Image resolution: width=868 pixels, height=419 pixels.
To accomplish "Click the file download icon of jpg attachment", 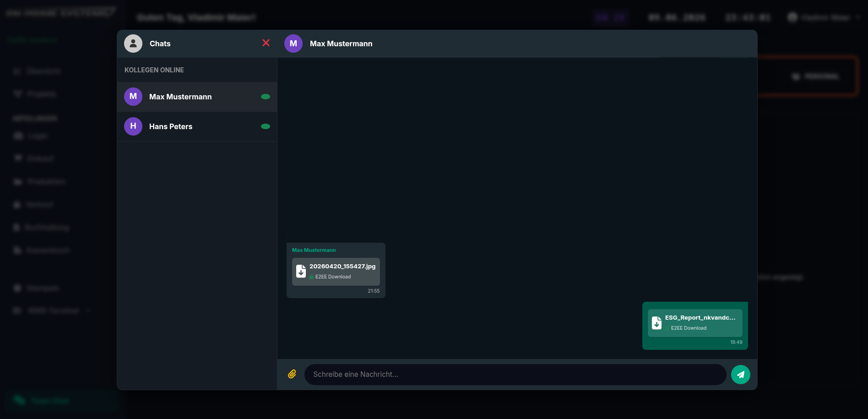I will [301, 271].
